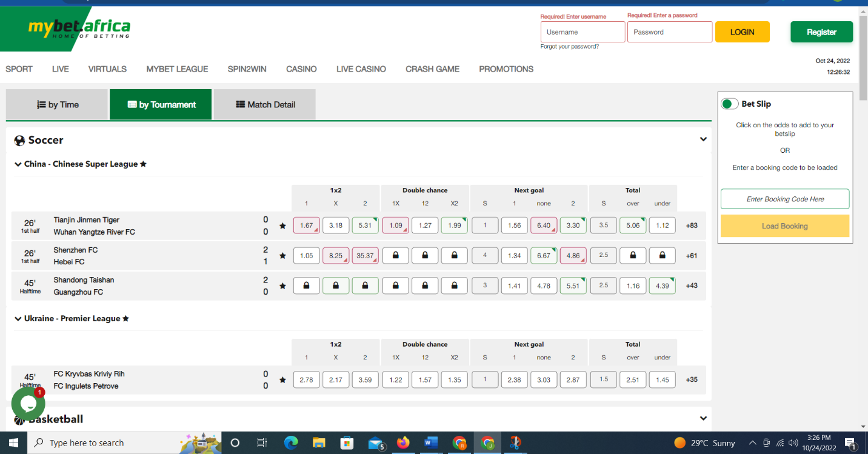Open the CASINO menu
The width and height of the screenshot is (868, 454).
(x=301, y=69)
